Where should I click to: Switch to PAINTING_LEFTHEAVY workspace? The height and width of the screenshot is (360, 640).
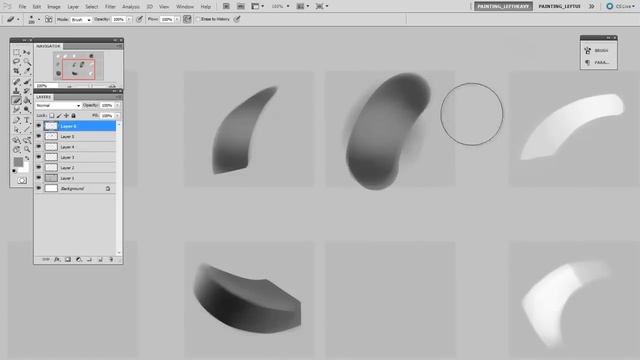[x=503, y=7]
